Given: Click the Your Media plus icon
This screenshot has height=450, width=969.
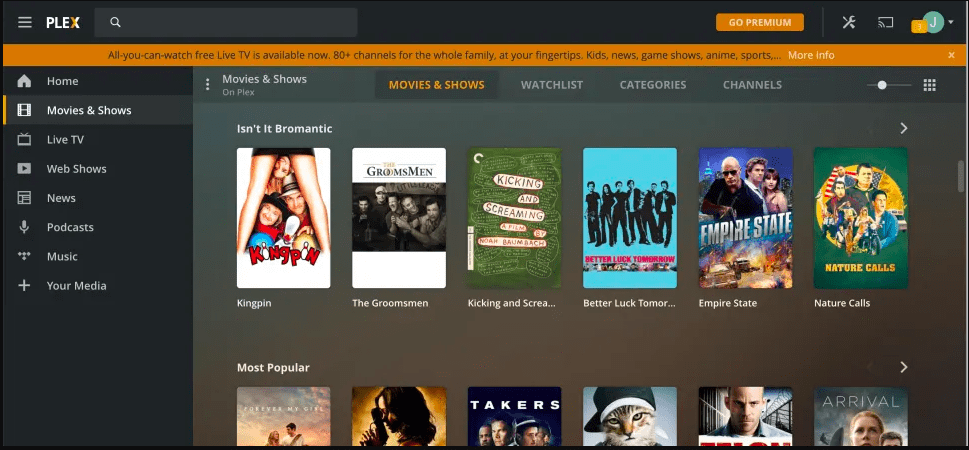Looking at the screenshot, I should click(x=24, y=285).
